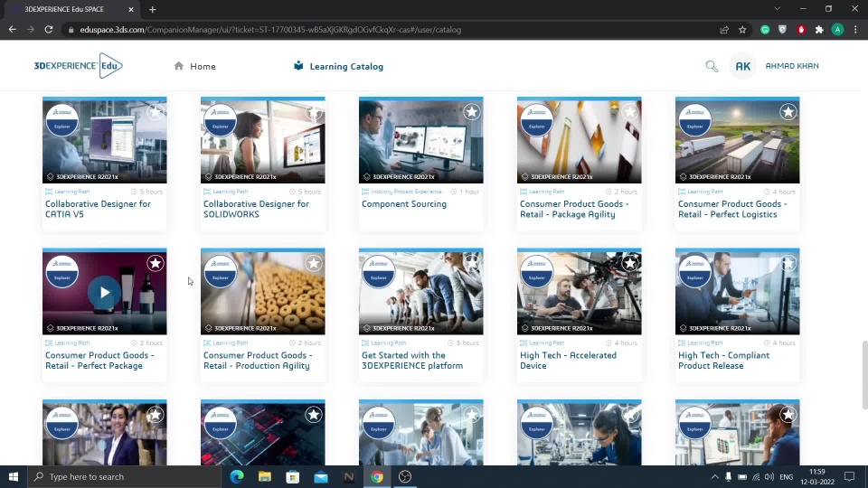
Task: Favorite Collaborative Designer for SOLIDWORKS star
Action: [314, 112]
